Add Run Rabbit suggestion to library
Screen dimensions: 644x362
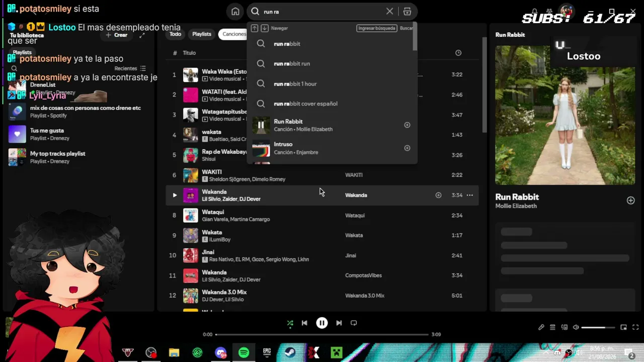pos(408,125)
